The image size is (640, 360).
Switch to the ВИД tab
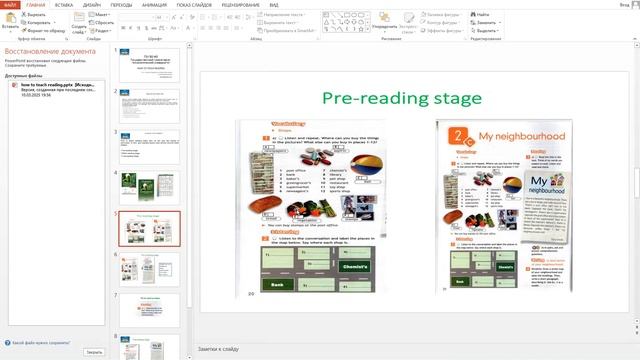[x=274, y=5]
